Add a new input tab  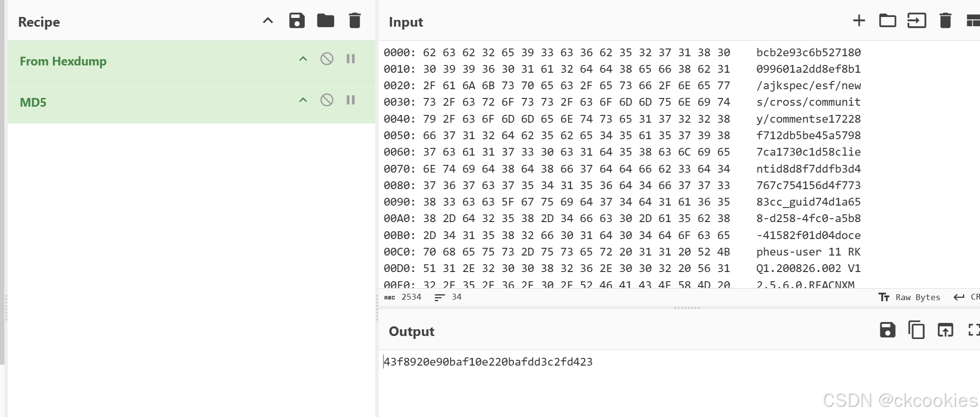[859, 21]
